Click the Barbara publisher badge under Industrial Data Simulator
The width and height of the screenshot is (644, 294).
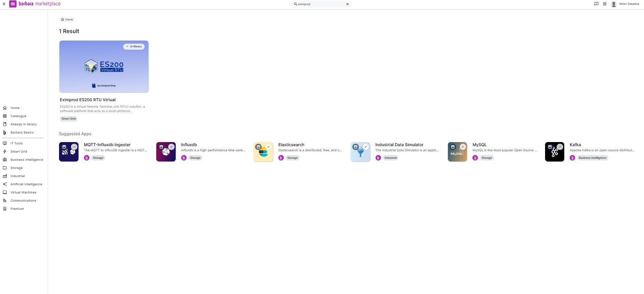(378, 158)
